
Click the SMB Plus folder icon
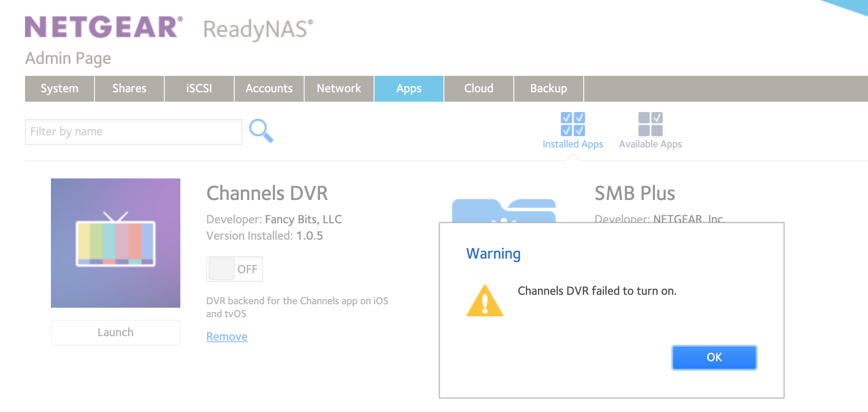pyautogui.click(x=503, y=211)
